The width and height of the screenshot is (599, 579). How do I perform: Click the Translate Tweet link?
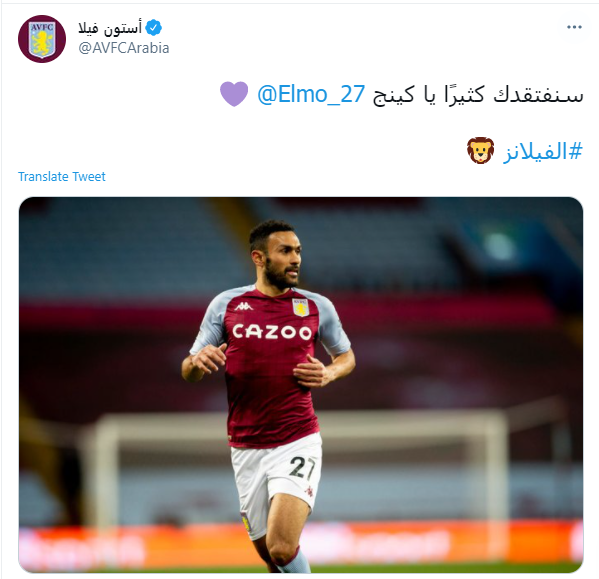62,176
